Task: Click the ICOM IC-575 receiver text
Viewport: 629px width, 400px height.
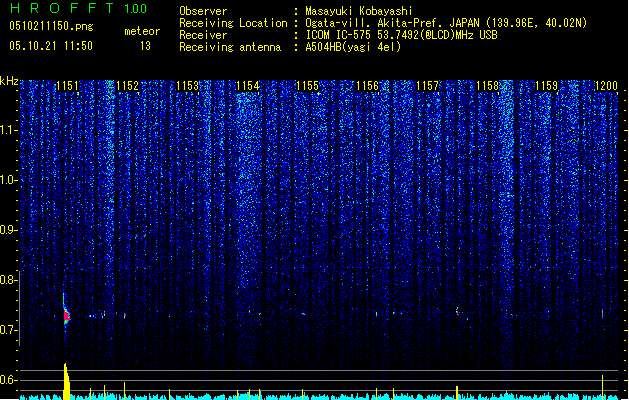Action: click(401, 35)
